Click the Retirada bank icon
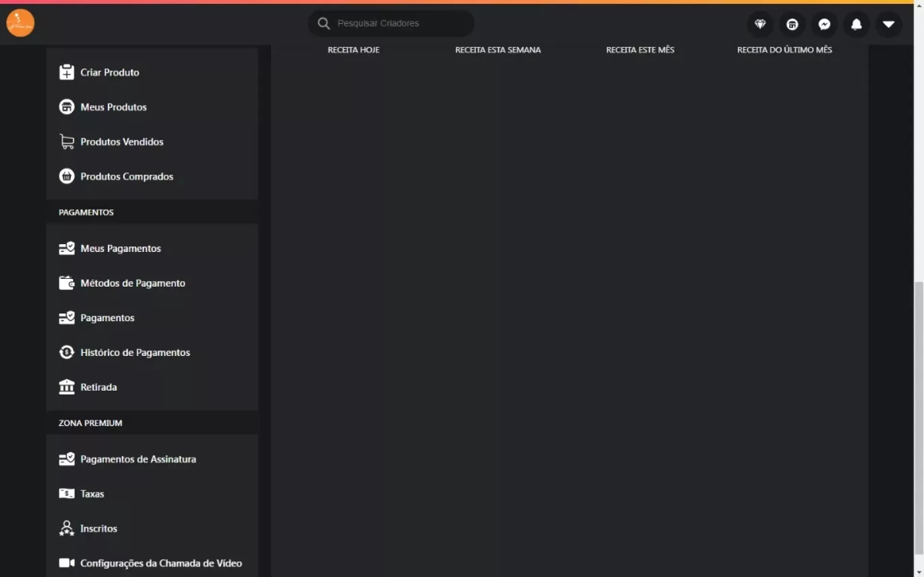 (x=66, y=387)
